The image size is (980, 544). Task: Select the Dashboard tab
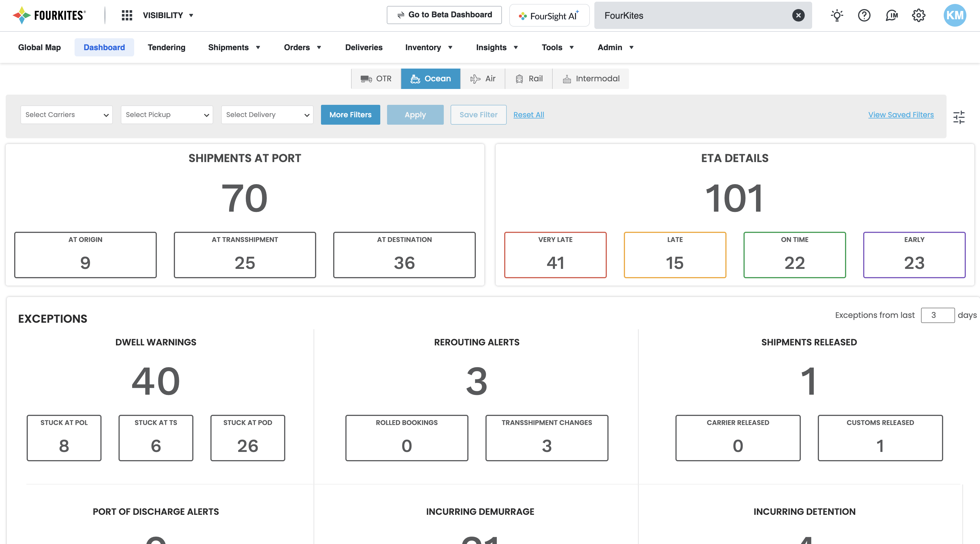point(104,47)
